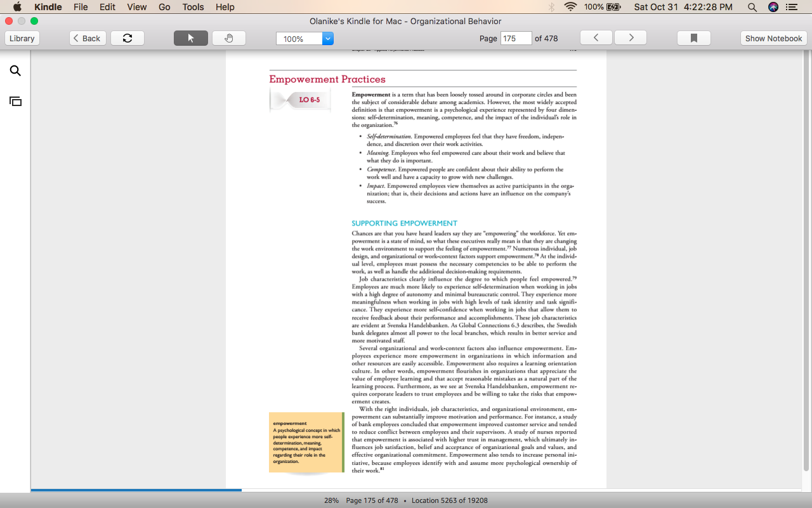Click the 'of 478' page count label
This screenshot has height=508, width=812.
tap(546, 38)
